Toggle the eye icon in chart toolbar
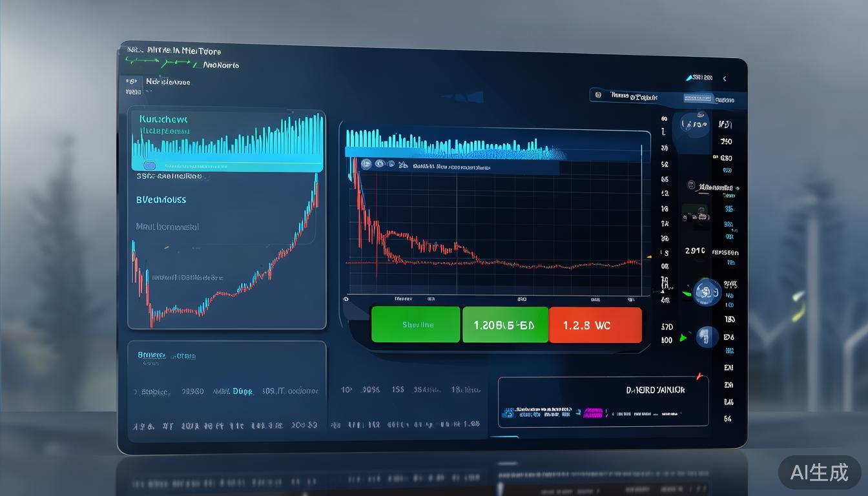The height and width of the screenshot is (496, 868). tap(380, 164)
